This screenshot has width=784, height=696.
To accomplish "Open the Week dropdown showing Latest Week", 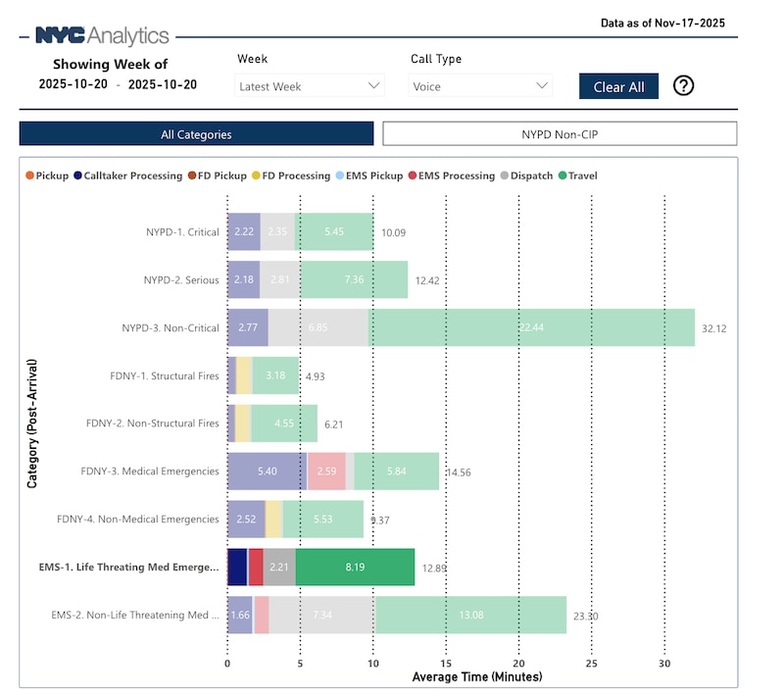I will coord(309,86).
